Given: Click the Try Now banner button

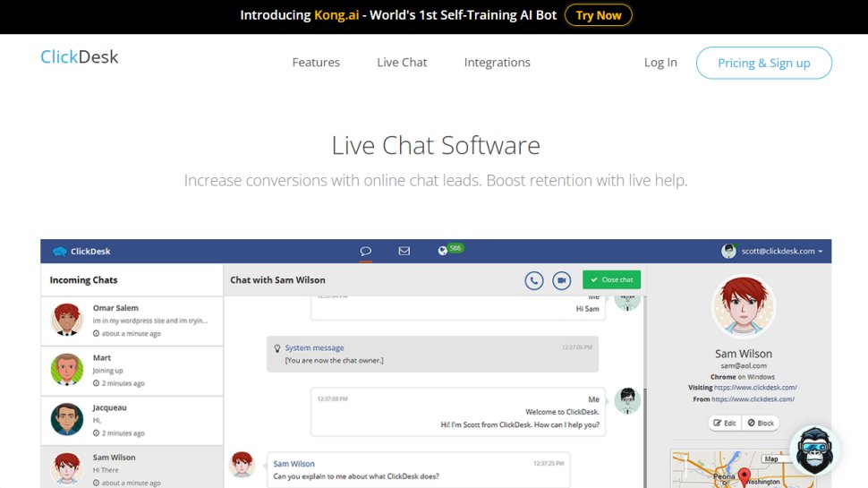Looking at the screenshot, I should 599,15.
